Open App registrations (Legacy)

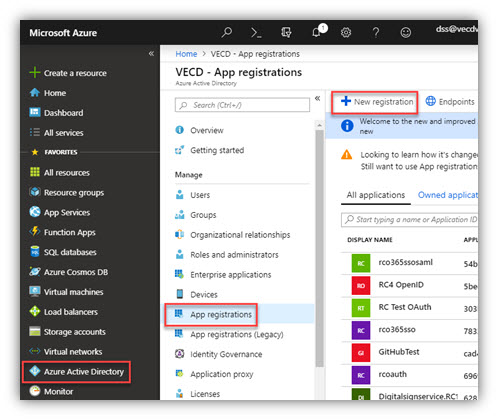coord(229,334)
